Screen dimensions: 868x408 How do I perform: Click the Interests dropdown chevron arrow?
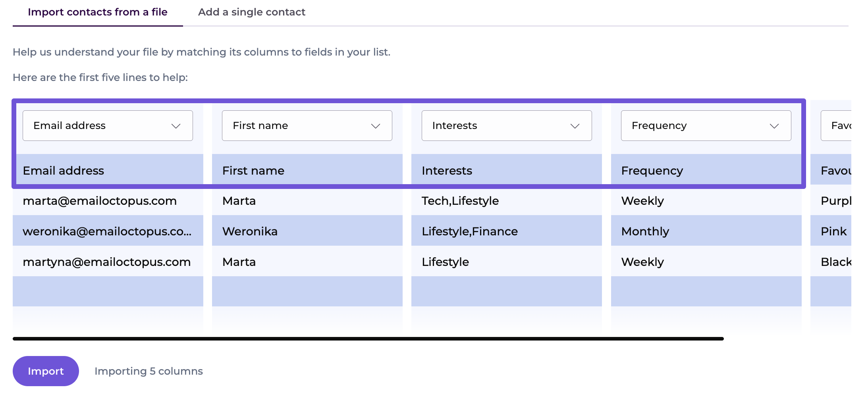coord(575,126)
